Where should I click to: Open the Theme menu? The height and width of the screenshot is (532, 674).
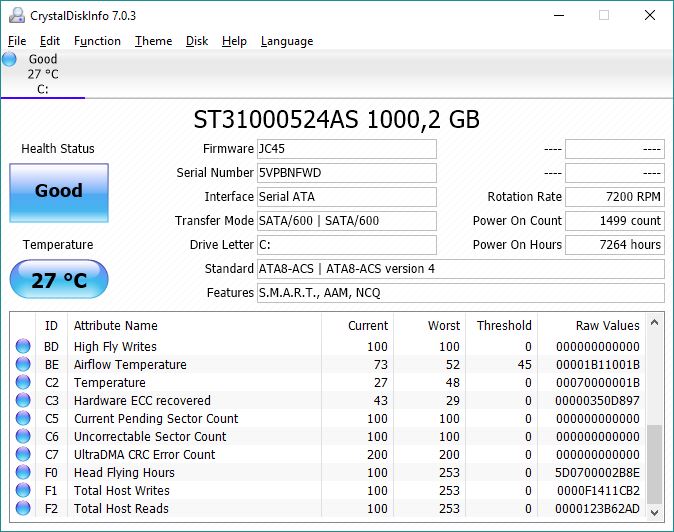153,41
